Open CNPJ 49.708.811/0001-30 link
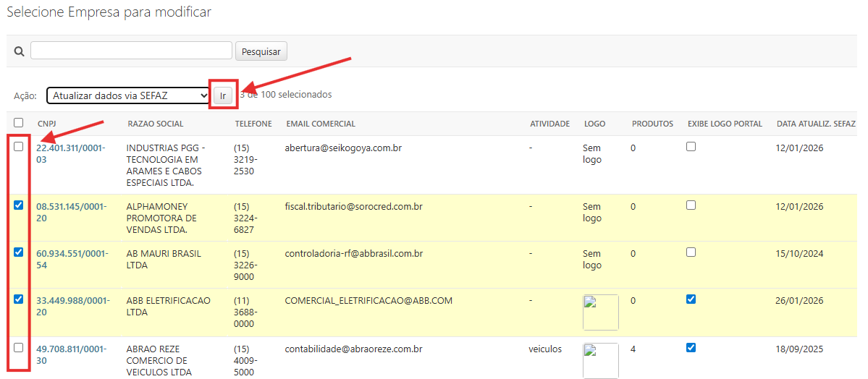Image resolution: width=868 pixels, height=379 pixels. pyautogui.click(x=71, y=354)
